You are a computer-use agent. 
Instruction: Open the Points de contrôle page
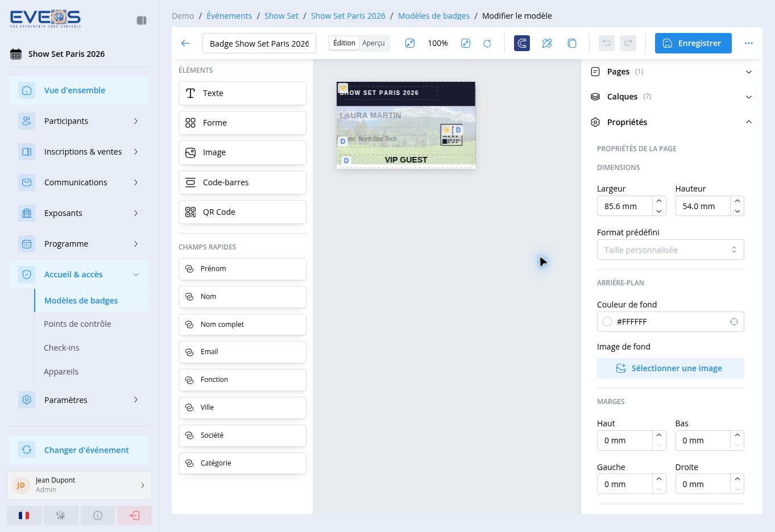[x=77, y=324]
